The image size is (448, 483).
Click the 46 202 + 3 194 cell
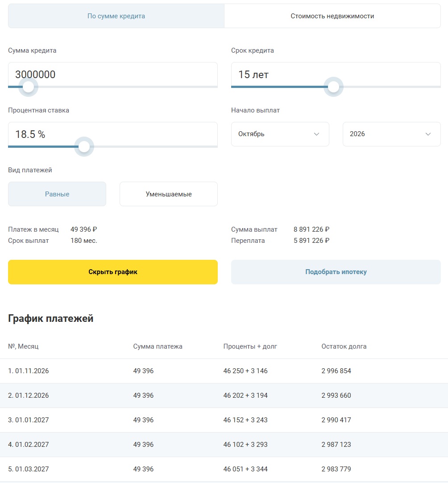(x=245, y=396)
